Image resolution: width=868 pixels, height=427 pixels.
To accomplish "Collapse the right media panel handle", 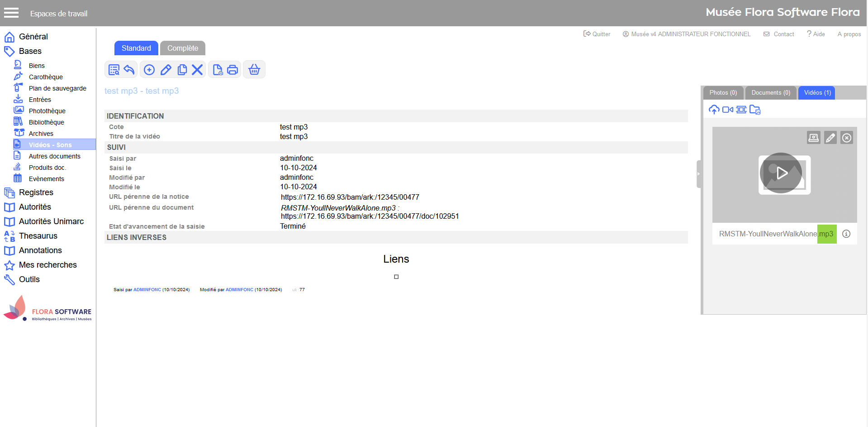I will [x=699, y=174].
